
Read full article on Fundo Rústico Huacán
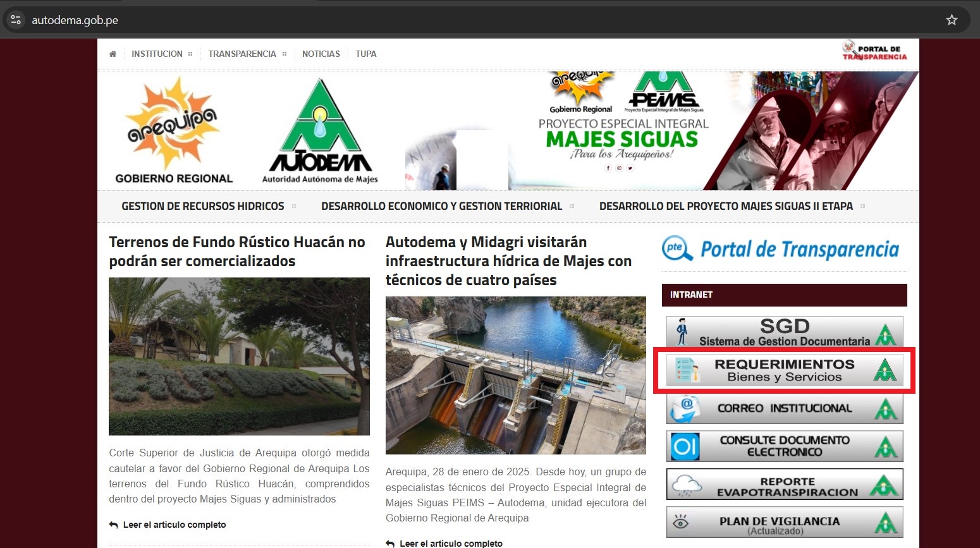click(168, 525)
